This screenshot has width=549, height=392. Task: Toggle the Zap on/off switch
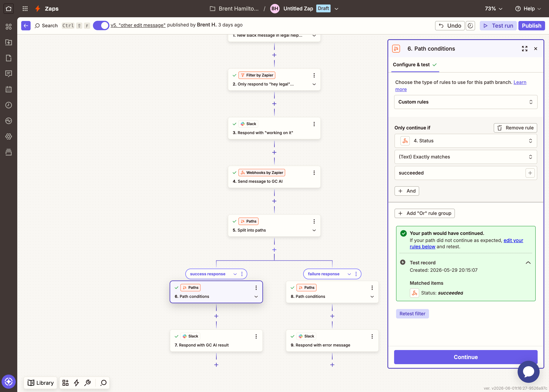click(101, 25)
